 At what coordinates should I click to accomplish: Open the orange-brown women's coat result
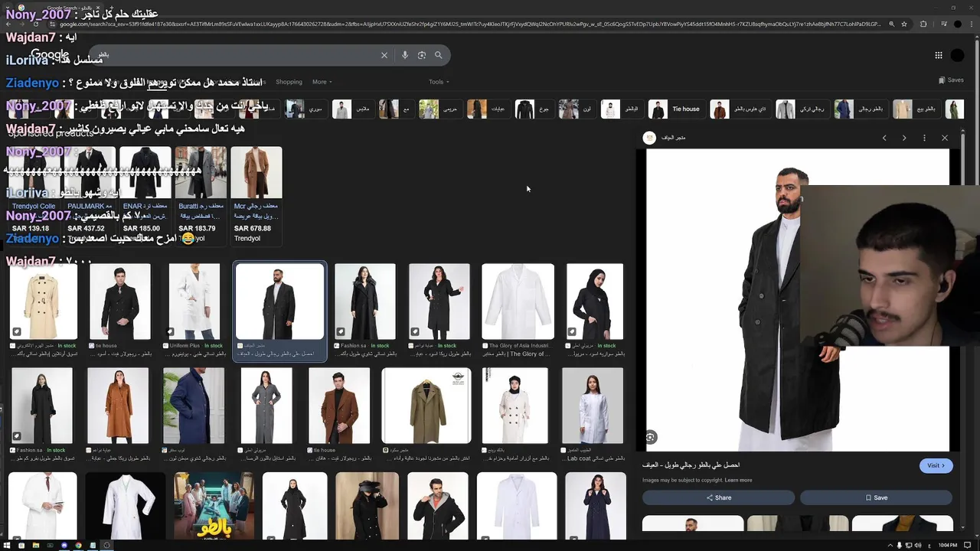coord(118,406)
